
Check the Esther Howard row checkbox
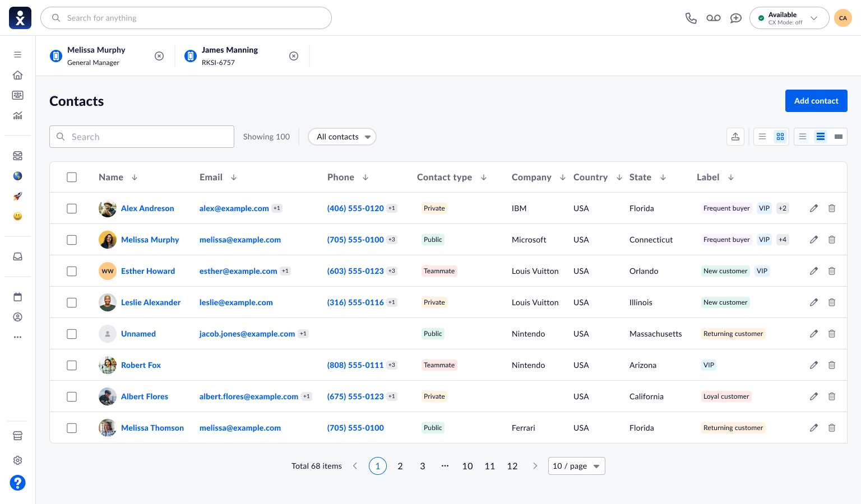(x=72, y=271)
